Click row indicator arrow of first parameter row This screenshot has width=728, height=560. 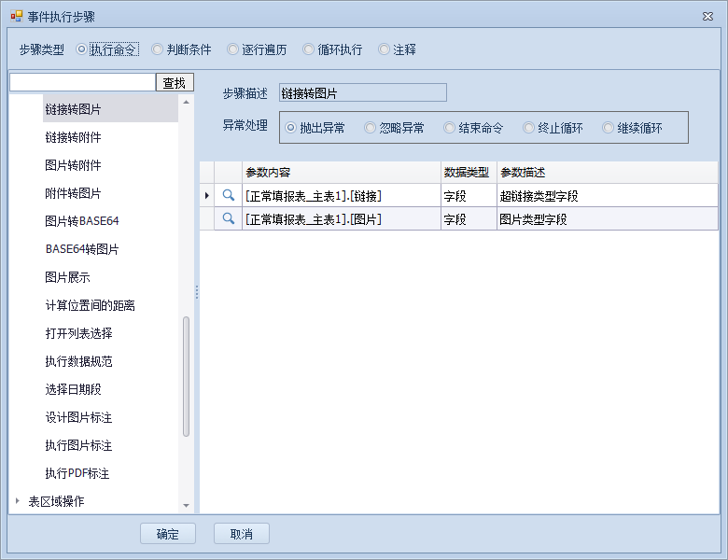206,196
